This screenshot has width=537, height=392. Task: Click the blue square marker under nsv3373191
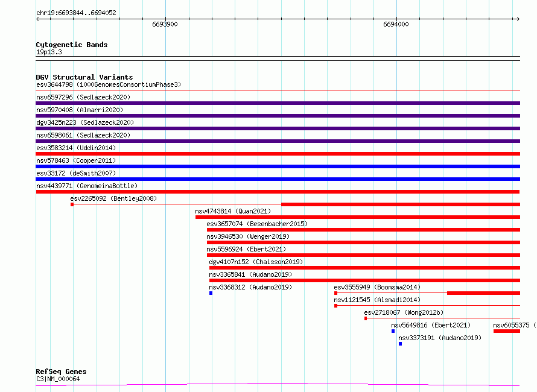pos(401,344)
